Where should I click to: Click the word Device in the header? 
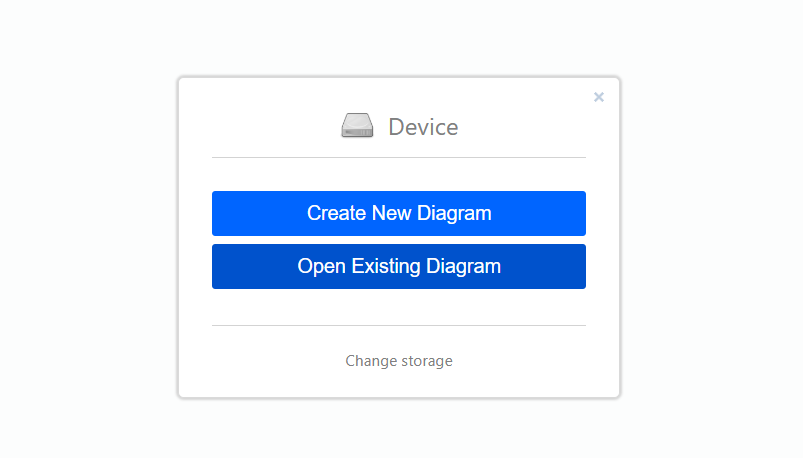click(x=423, y=127)
